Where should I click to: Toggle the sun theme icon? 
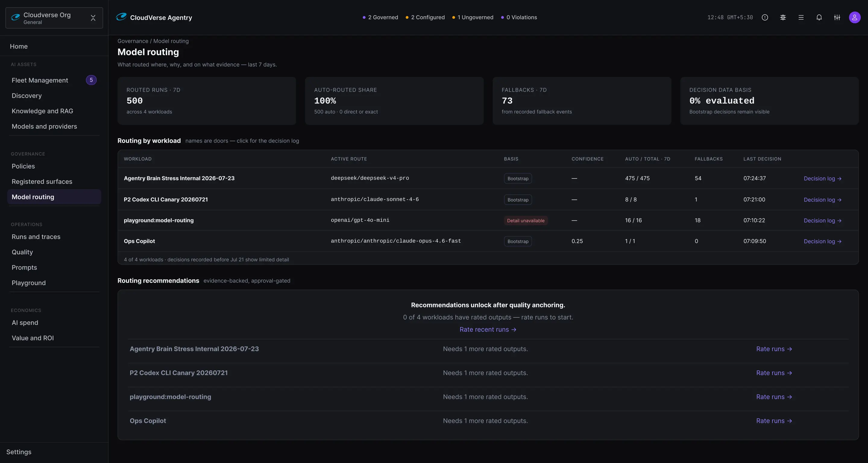click(783, 17)
